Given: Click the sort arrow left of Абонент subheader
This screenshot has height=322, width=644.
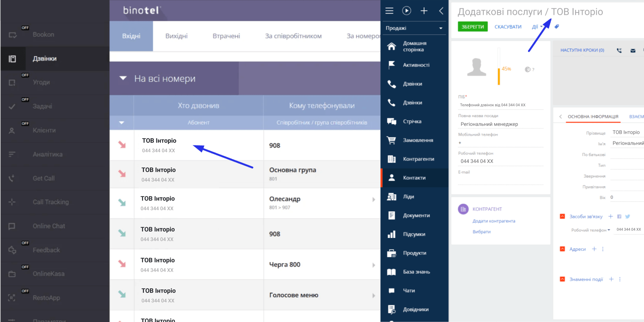Looking at the screenshot, I should pos(122,123).
